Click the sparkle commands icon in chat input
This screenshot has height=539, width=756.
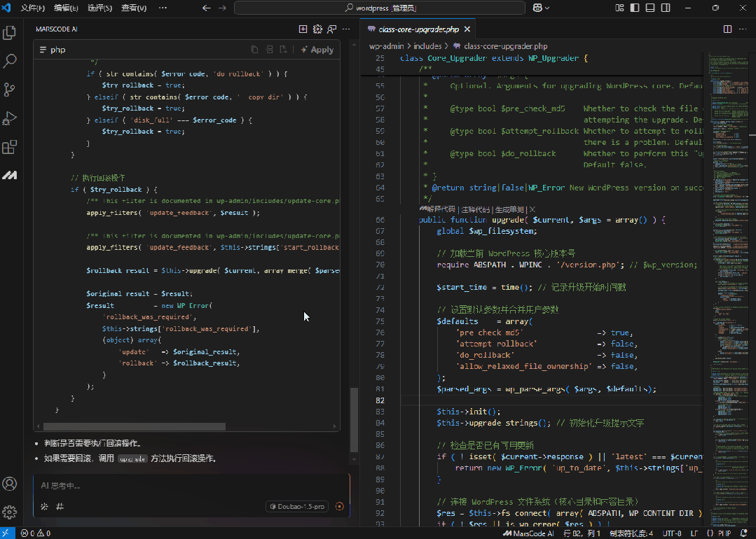point(44,507)
